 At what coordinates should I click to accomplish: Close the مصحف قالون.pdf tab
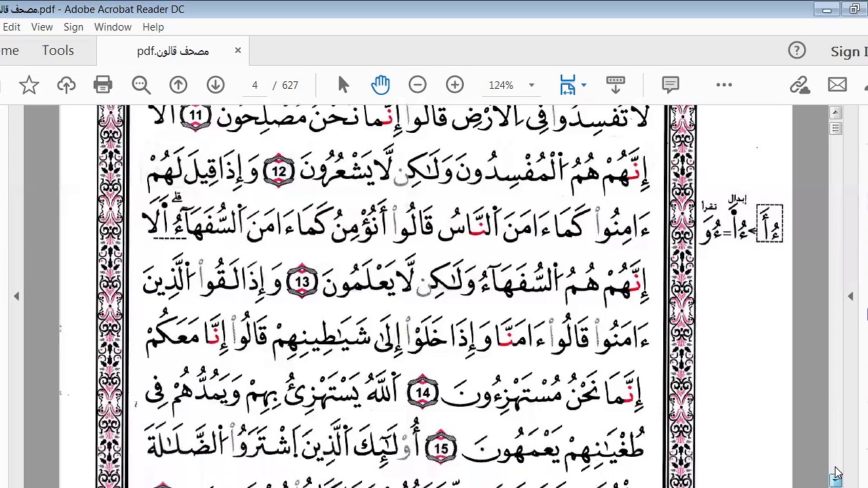[238, 50]
